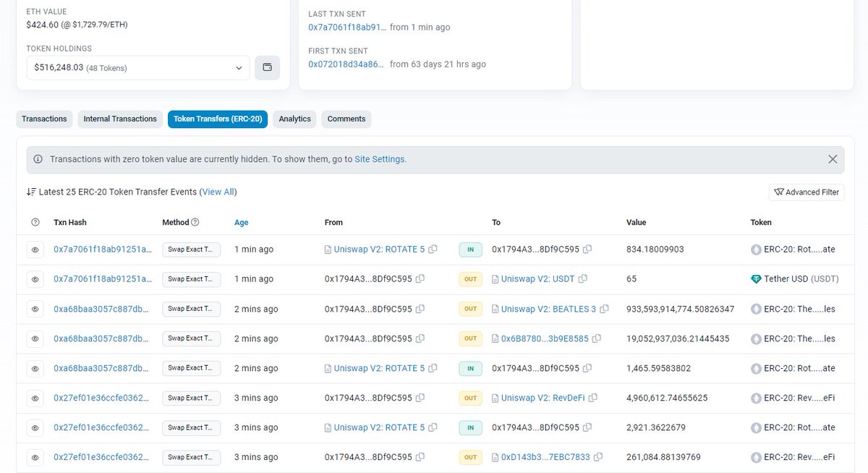
Task: Toggle eye preview for the value 65 row
Action: click(35, 279)
